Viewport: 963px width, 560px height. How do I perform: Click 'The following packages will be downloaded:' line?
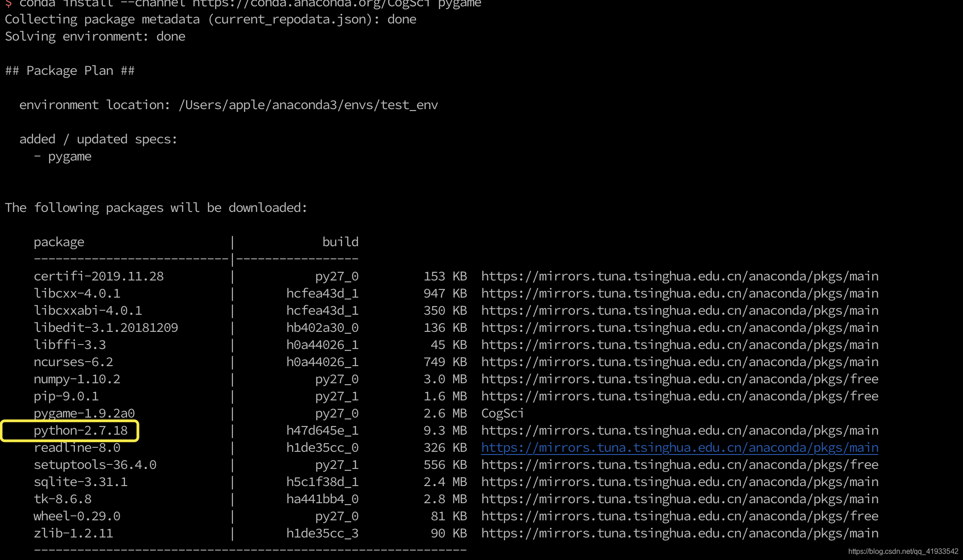coord(156,208)
